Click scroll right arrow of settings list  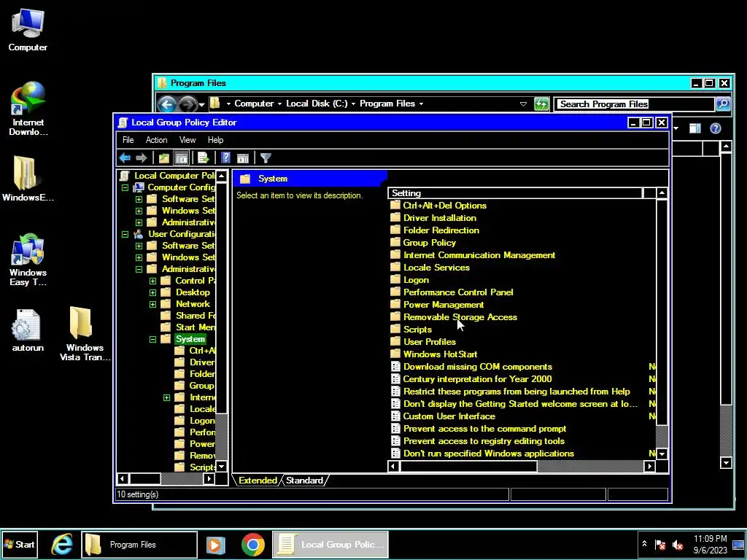[649, 466]
